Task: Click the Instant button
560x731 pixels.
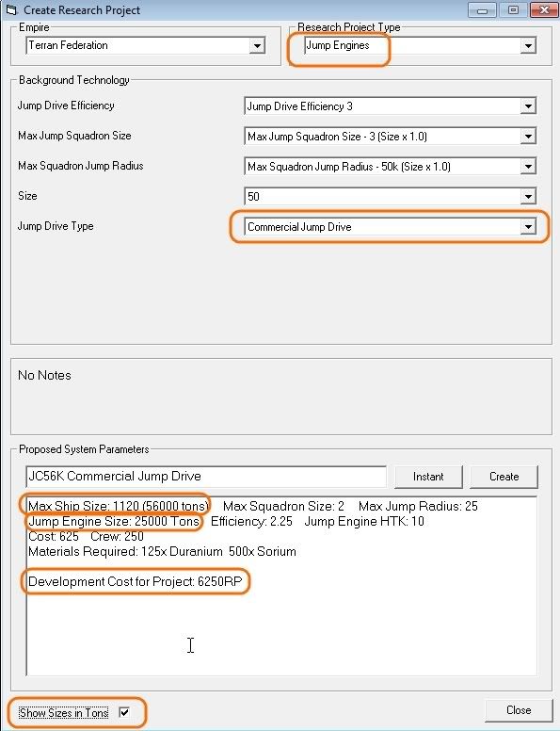Action: (428, 477)
